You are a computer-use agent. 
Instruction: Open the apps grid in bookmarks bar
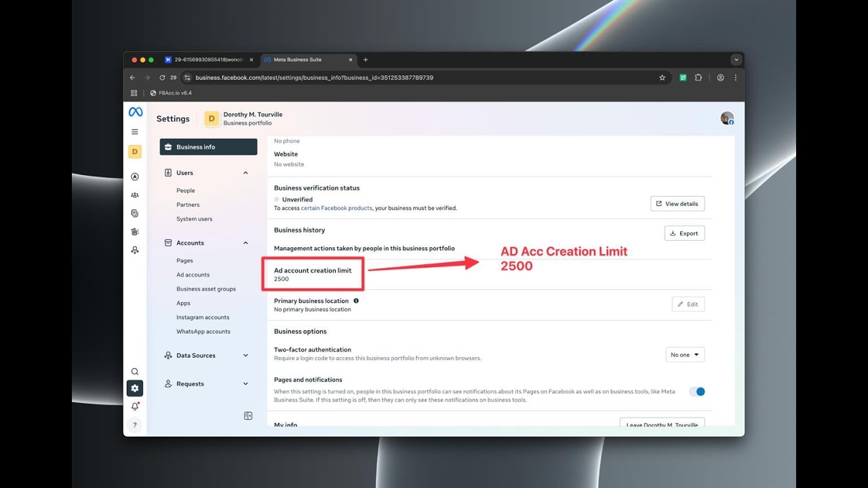[134, 93]
